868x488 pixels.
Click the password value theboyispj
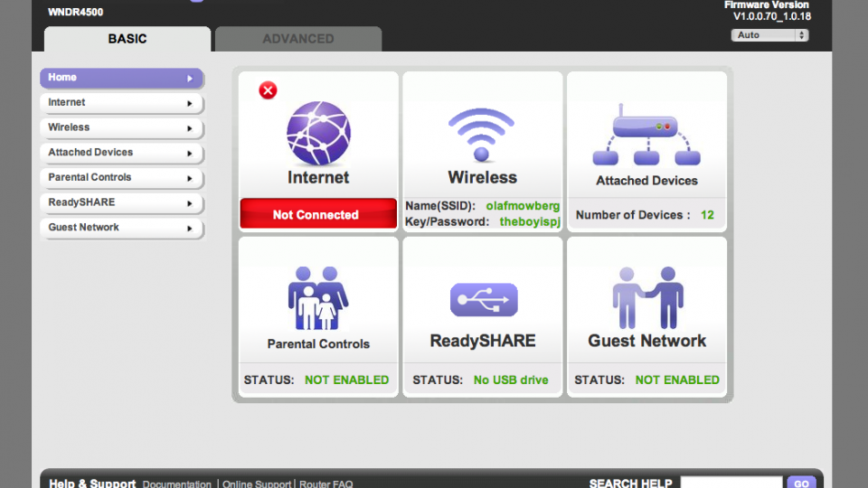tap(530, 222)
